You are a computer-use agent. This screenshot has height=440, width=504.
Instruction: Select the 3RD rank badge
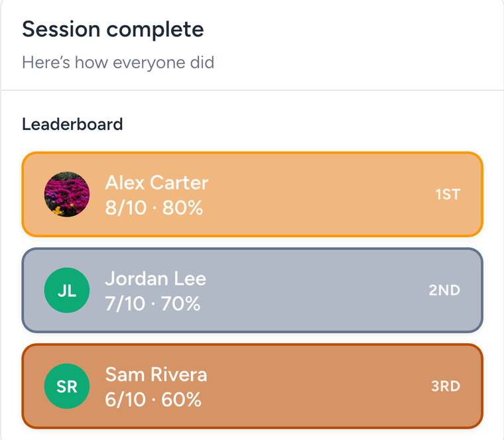pyautogui.click(x=446, y=386)
